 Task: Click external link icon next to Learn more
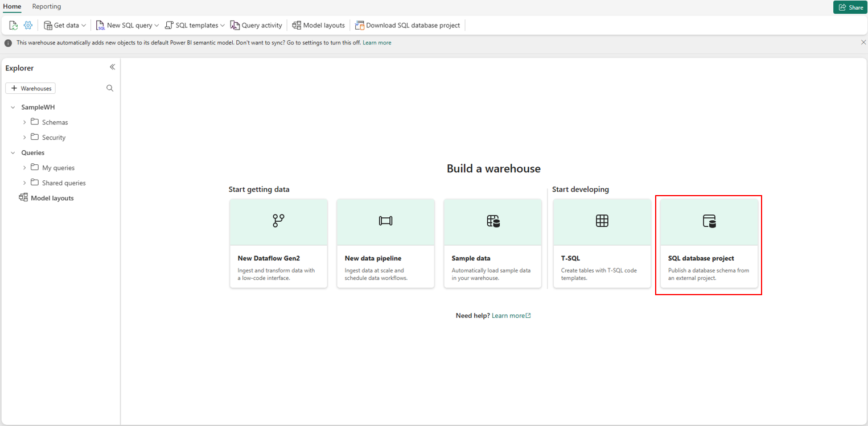pyautogui.click(x=528, y=316)
